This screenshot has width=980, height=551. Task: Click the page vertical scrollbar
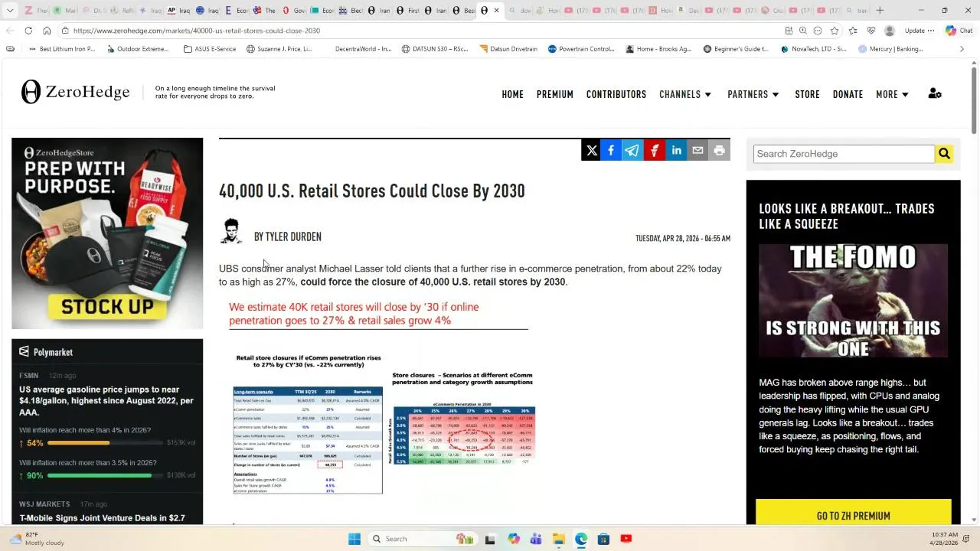click(974, 99)
